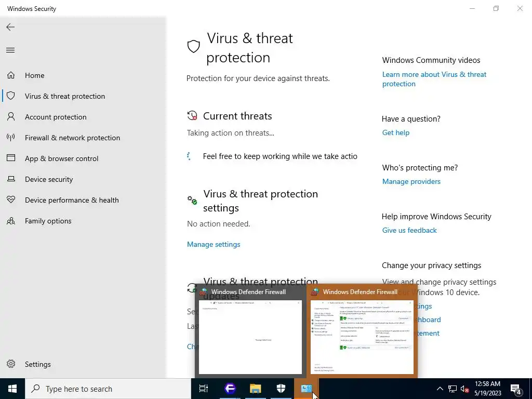Click the muted volume tray icon
Screen dimensions: 532x399
pos(464,389)
